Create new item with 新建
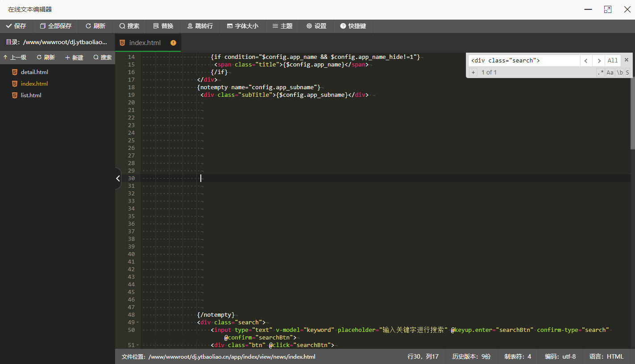The height and width of the screenshot is (364, 635). click(x=74, y=57)
